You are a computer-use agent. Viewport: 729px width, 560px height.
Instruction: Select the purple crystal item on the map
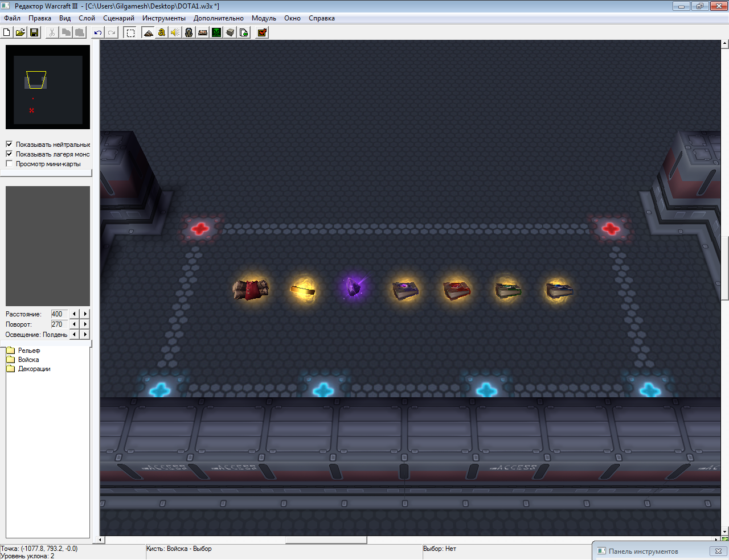[x=354, y=287]
